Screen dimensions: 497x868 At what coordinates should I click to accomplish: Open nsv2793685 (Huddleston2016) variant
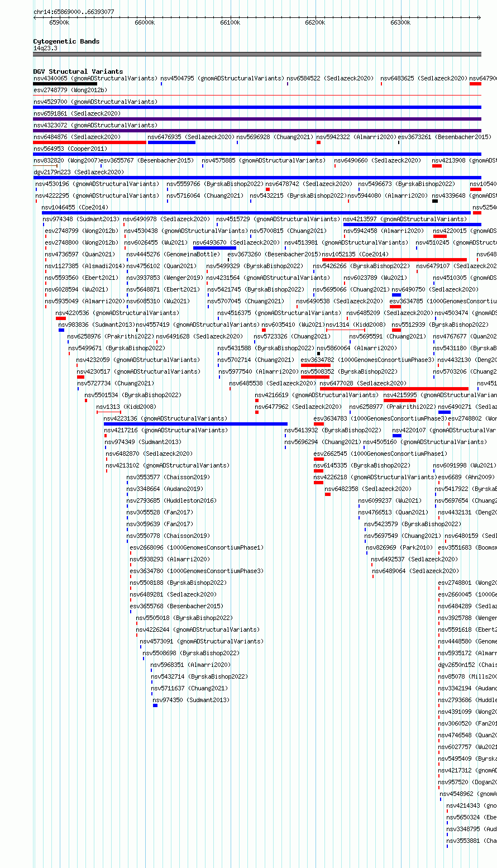click(x=171, y=500)
